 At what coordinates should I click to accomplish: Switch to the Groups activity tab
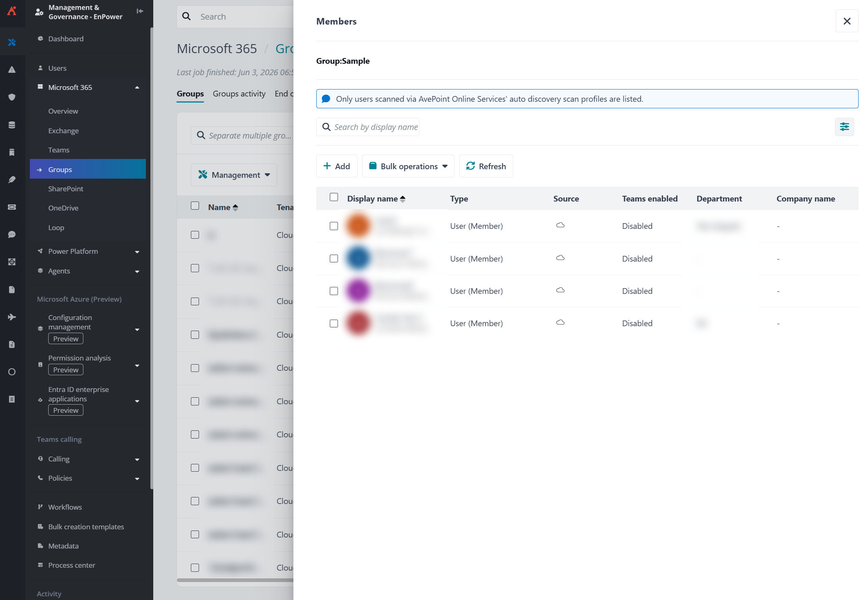click(x=239, y=94)
